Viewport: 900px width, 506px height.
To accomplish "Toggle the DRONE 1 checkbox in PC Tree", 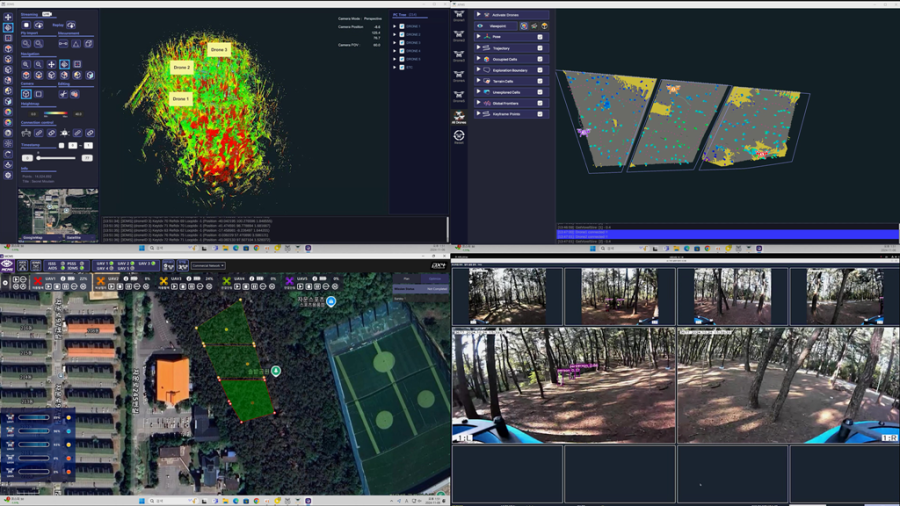I will tap(402, 27).
